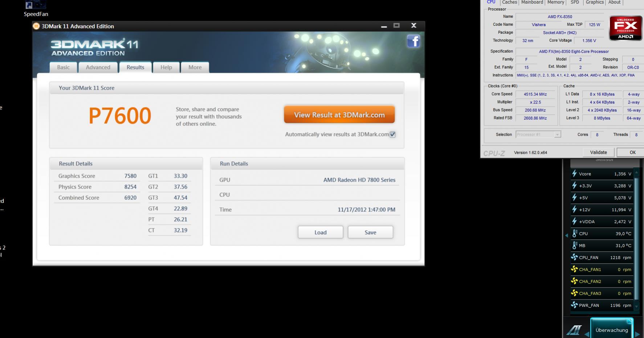The image size is (644, 338).
Task: Click the PWR_FAN fan icon
Action: [574, 305]
